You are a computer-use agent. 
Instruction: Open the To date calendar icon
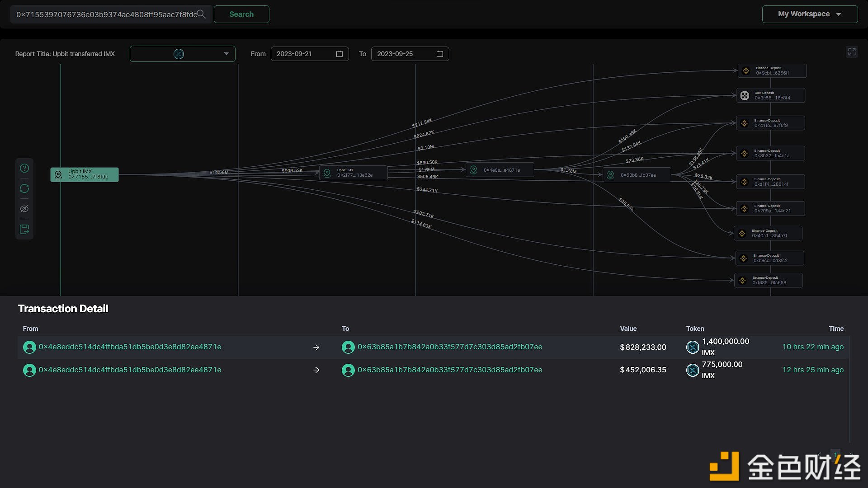pyautogui.click(x=439, y=54)
